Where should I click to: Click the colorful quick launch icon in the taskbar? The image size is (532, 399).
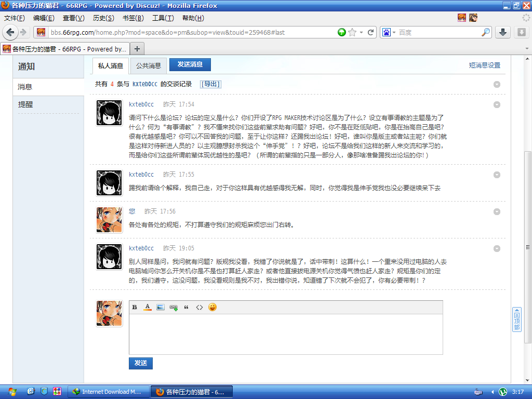[57, 392]
